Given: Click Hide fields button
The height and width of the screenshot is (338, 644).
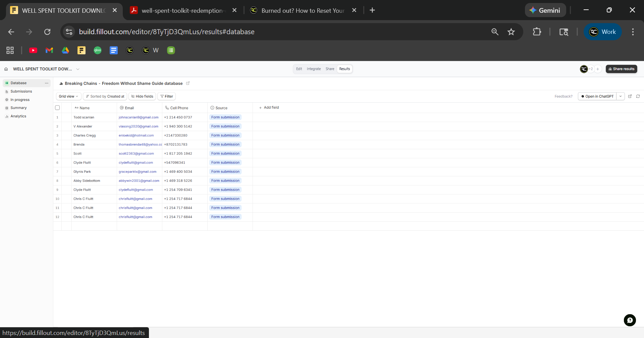Looking at the screenshot, I should [x=142, y=97].
